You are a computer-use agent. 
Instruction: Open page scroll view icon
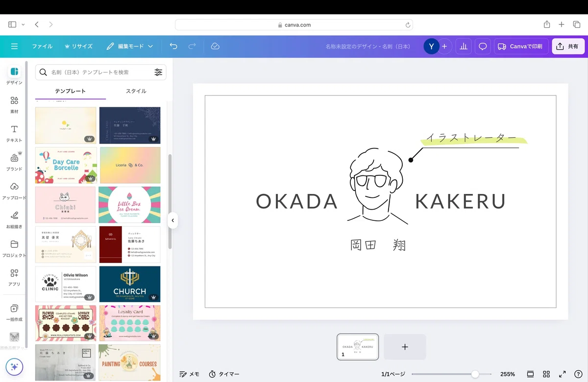pyautogui.click(x=530, y=374)
